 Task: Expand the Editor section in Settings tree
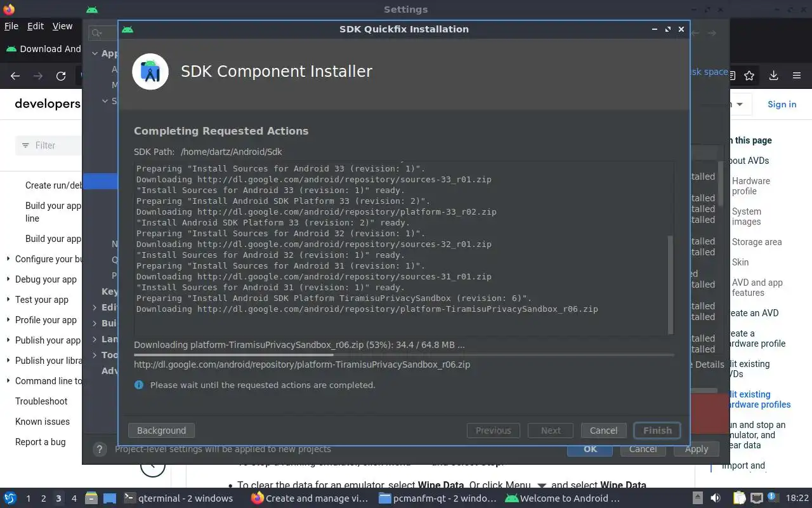click(x=95, y=307)
